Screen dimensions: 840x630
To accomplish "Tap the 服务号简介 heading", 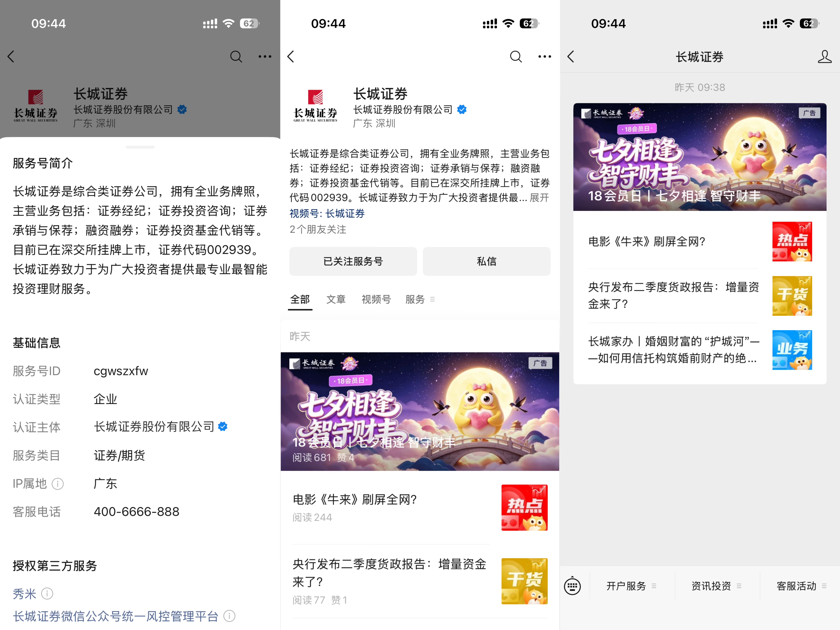I will 42,163.
